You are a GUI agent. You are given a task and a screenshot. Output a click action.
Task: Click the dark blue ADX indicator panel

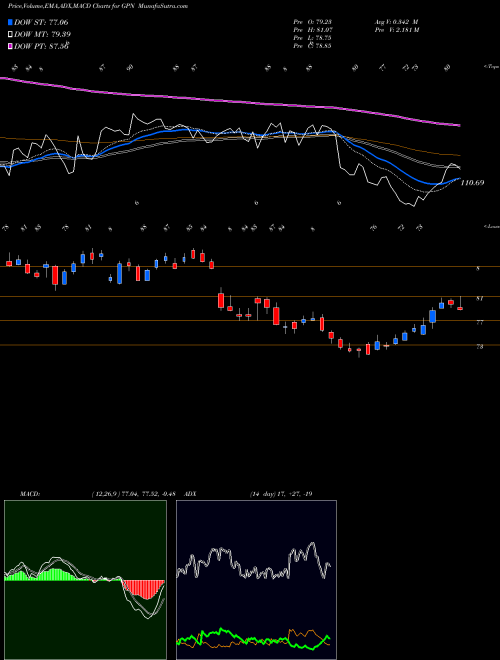tap(256, 580)
